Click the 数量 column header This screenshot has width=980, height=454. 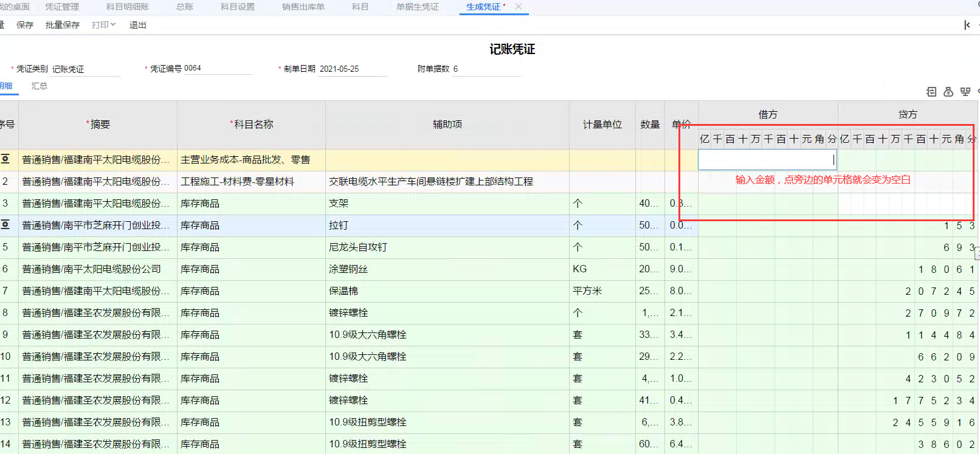(x=650, y=125)
